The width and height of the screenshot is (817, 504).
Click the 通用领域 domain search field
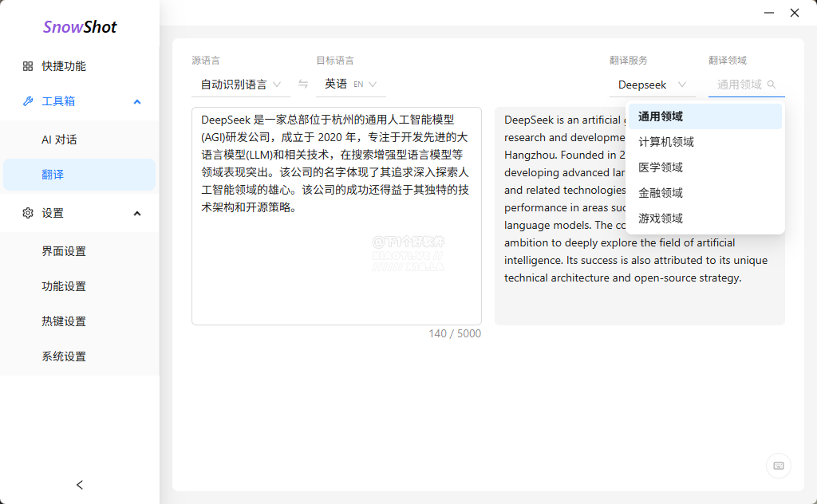746,85
